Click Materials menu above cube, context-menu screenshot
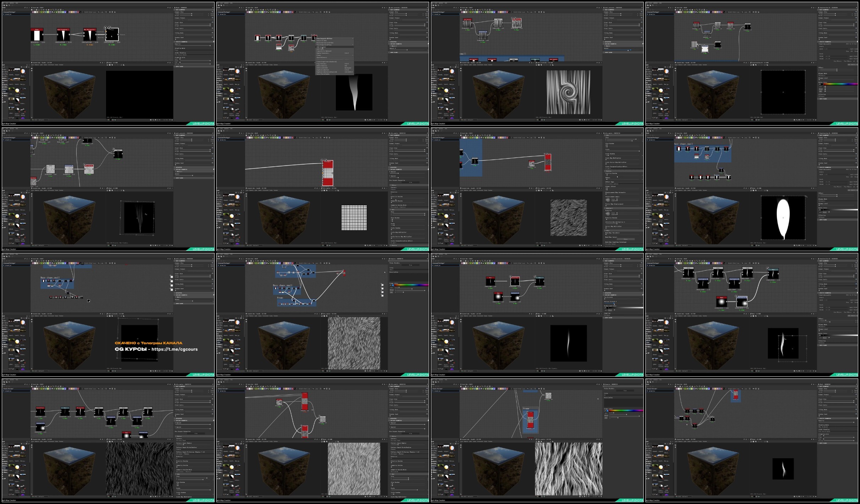860x504 pixels. (x=251, y=65)
